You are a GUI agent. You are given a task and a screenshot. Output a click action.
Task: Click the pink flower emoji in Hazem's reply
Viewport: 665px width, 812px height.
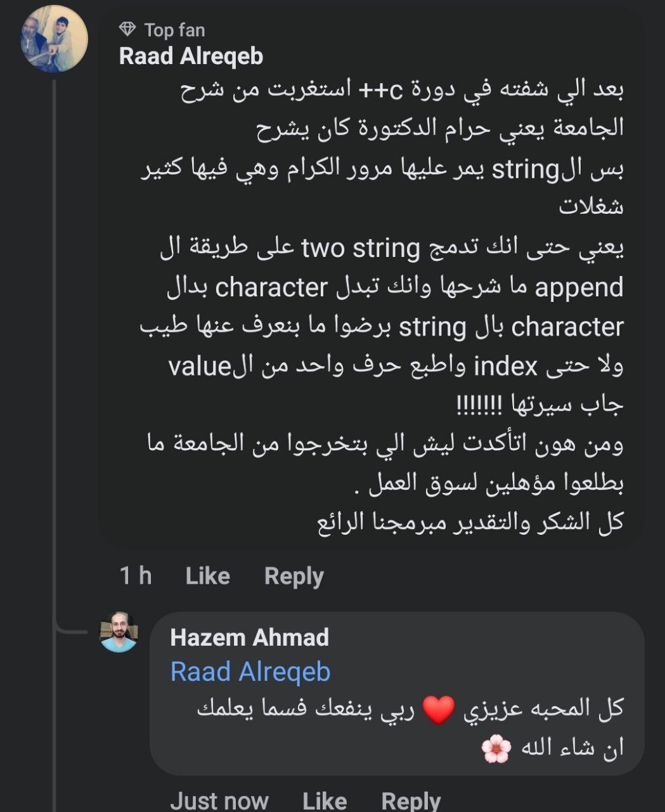[x=496, y=749]
